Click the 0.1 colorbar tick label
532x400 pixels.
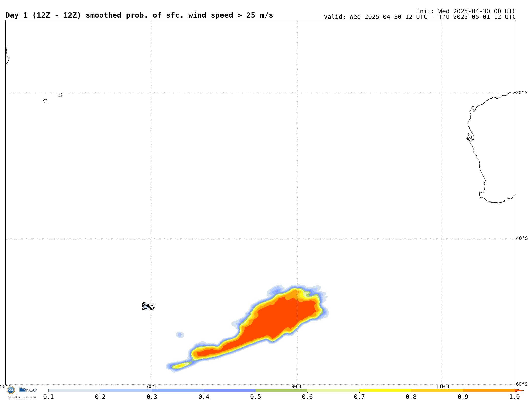pos(49,397)
